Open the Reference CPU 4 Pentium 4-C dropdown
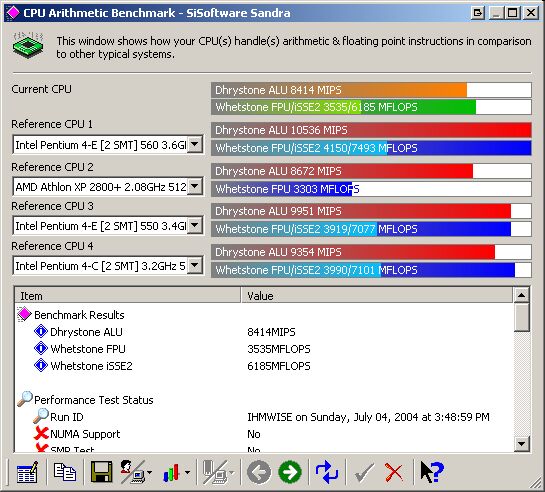The height and width of the screenshot is (492, 545). (195, 266)
